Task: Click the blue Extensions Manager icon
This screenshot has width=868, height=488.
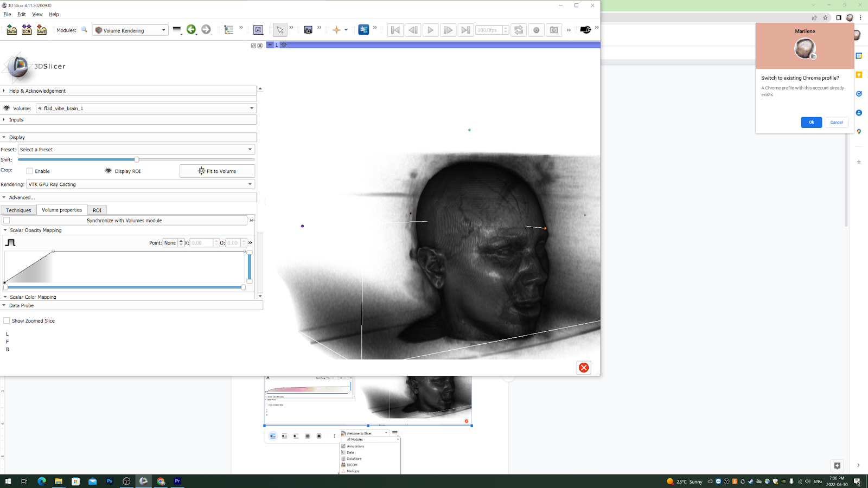Action: tap(363, 30)
